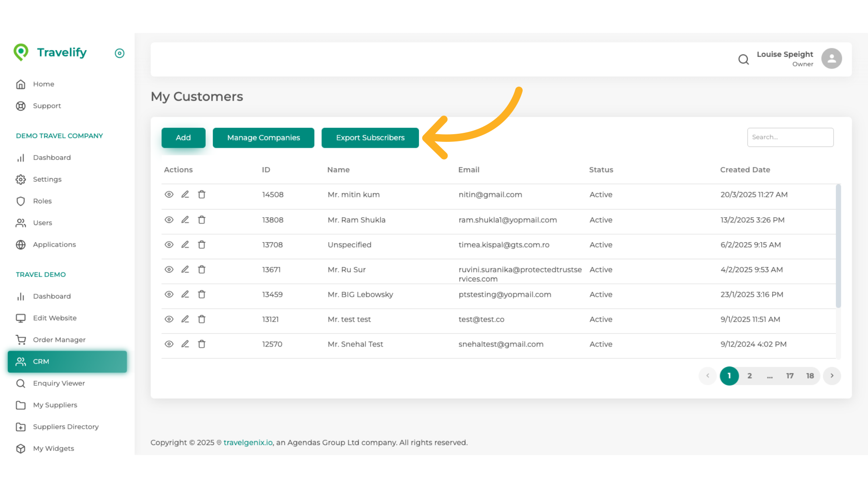Go to the next page with the right chevron

(832, 375)
